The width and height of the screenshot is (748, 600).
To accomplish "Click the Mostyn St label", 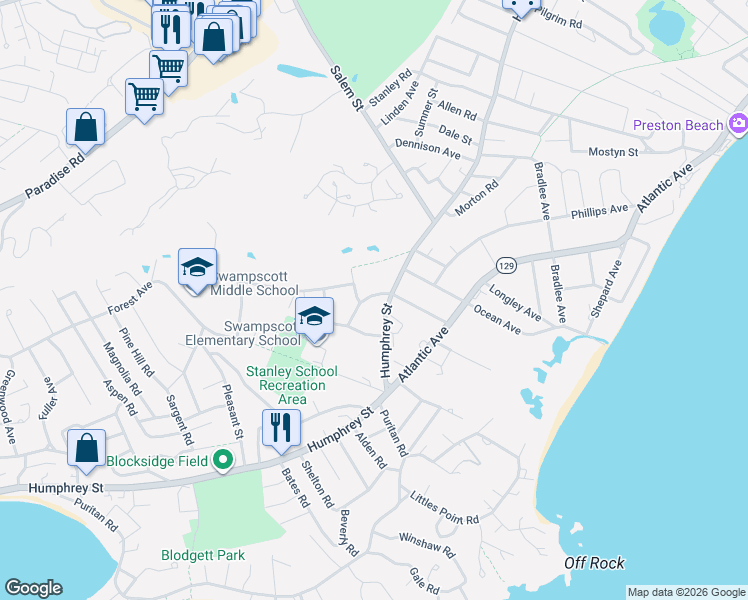I will (613, 152).
